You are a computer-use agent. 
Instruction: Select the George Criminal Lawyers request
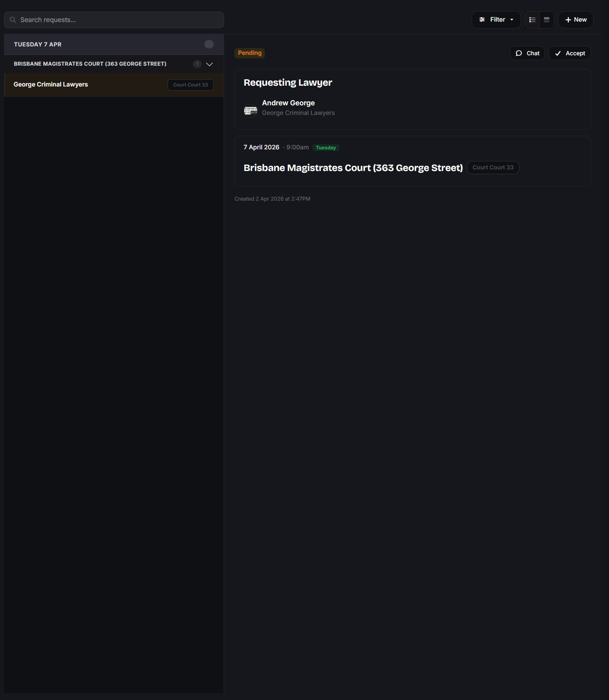[x=51, y=84]
